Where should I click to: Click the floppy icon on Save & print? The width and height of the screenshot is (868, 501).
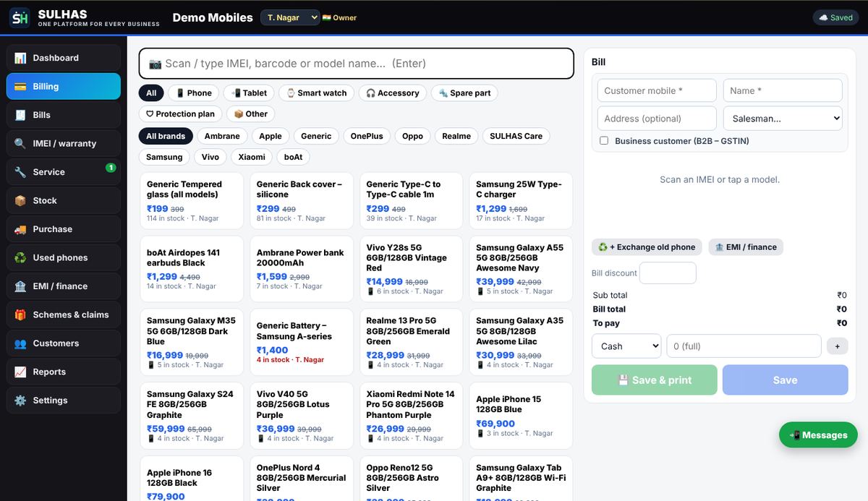click(623, 380)
